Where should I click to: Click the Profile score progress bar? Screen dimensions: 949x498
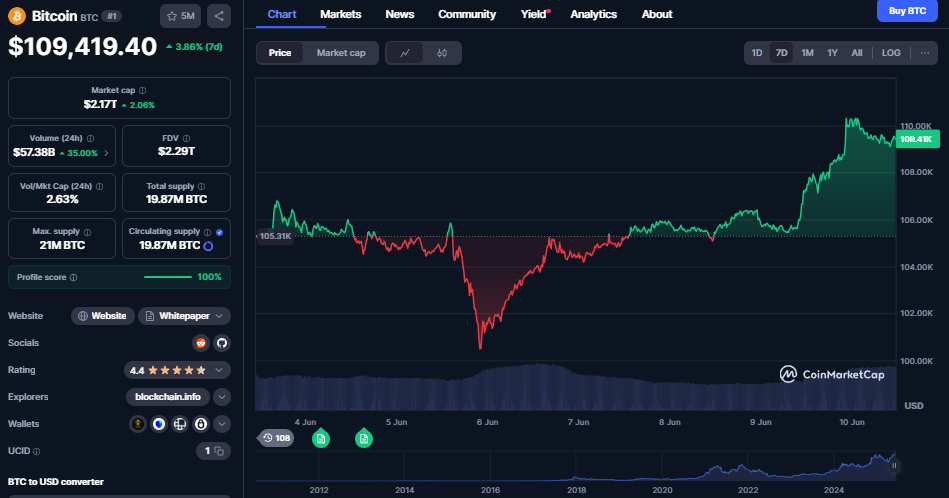point(168,277)
